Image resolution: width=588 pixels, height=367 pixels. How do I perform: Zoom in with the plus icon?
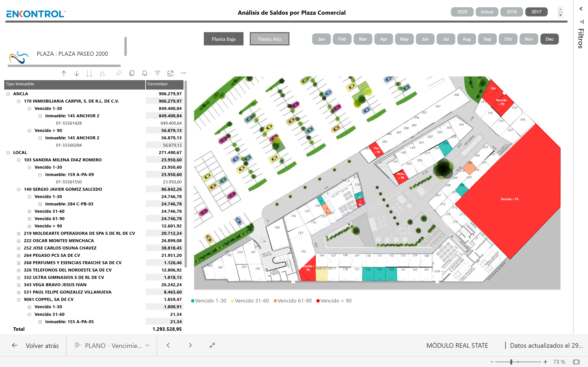pos(545,362)
